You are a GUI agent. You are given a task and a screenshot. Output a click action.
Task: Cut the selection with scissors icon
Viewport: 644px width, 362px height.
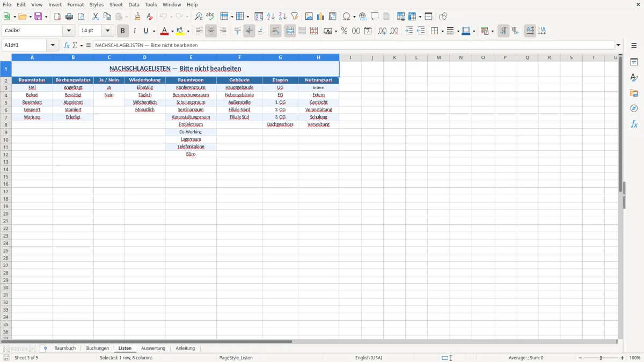[96, 17]
